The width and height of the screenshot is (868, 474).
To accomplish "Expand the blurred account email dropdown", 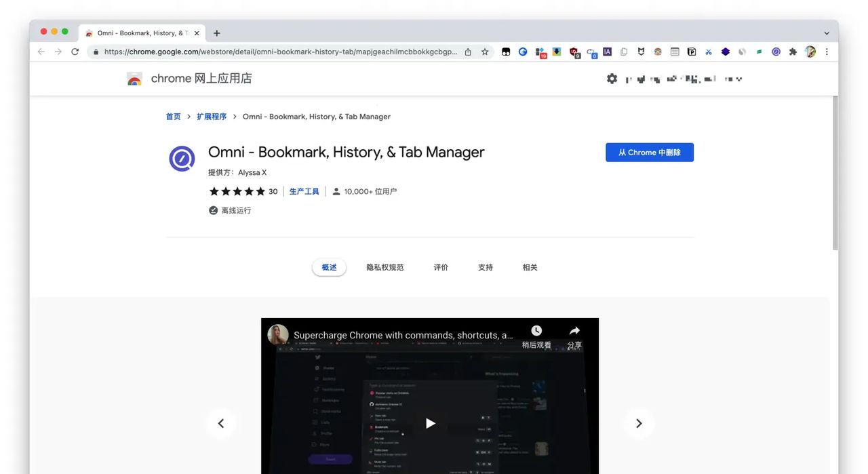I will point(684,79).
